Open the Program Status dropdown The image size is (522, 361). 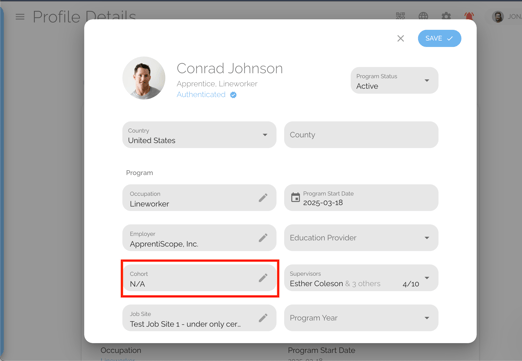point(394,81)
